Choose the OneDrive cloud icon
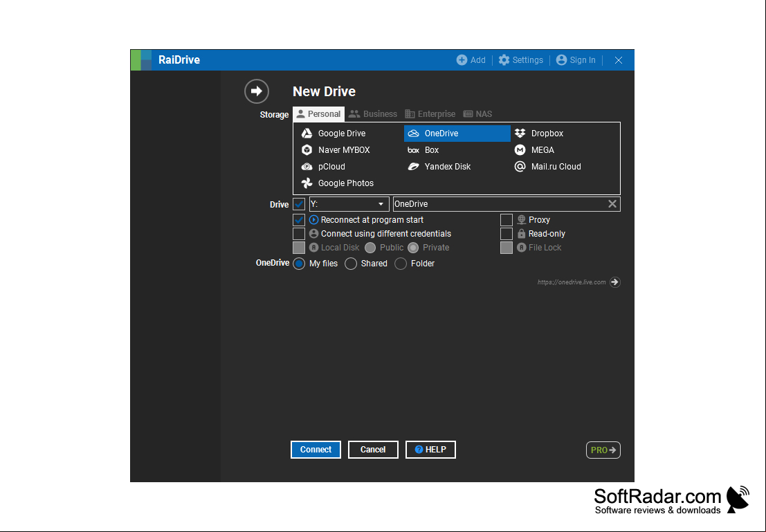 point(413,134)
